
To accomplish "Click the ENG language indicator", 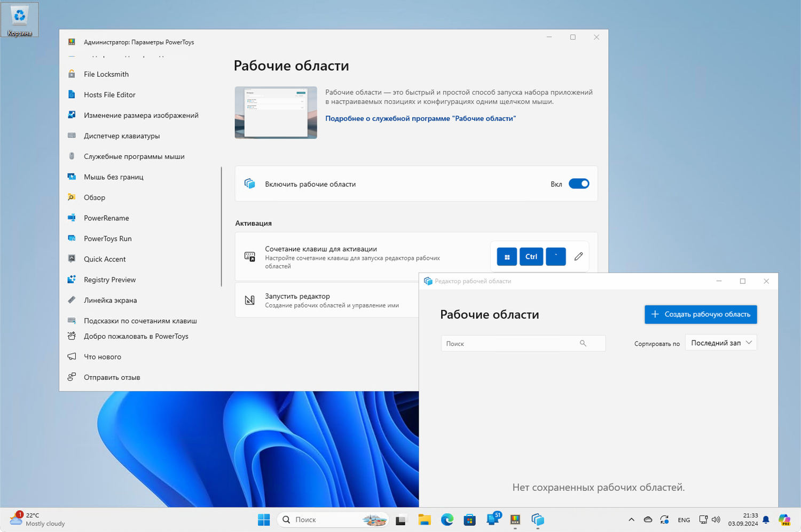I will (684, 520).
